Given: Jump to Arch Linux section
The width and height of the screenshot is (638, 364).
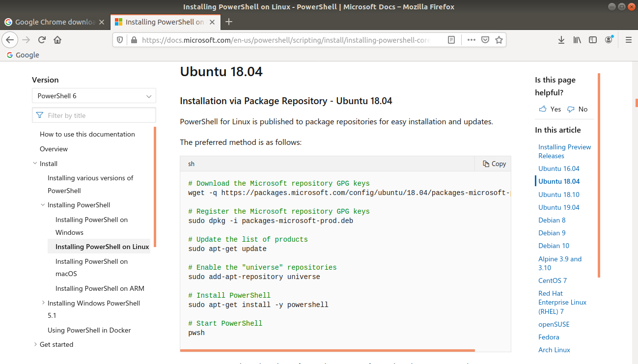Looking at the screenshot, I should (x=554, y=350).
